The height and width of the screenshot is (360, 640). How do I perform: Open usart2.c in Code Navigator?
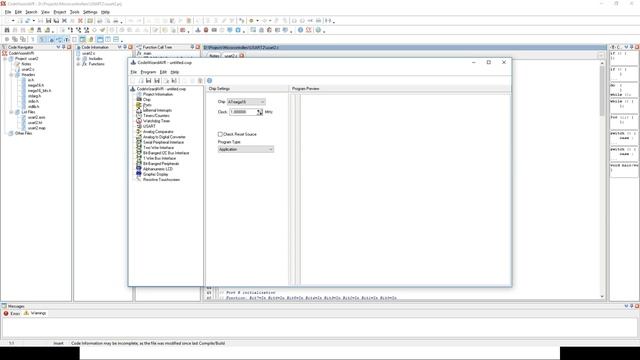pyautogui.click(x=28, y=69)
